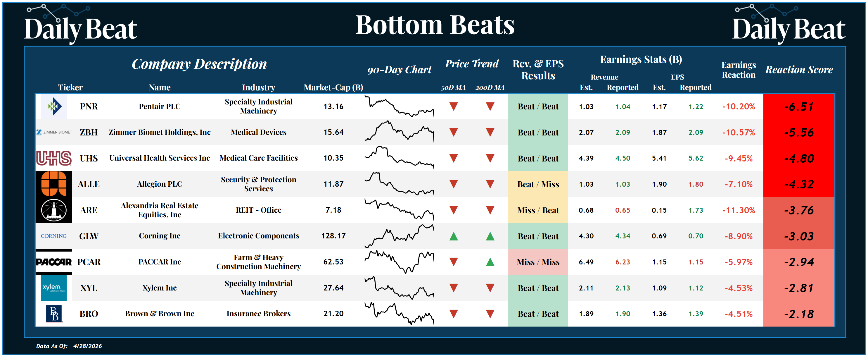Click PNR red 50D MA down arrow
The width and height of the screenshot is (868, 356).
click(454, 106)
